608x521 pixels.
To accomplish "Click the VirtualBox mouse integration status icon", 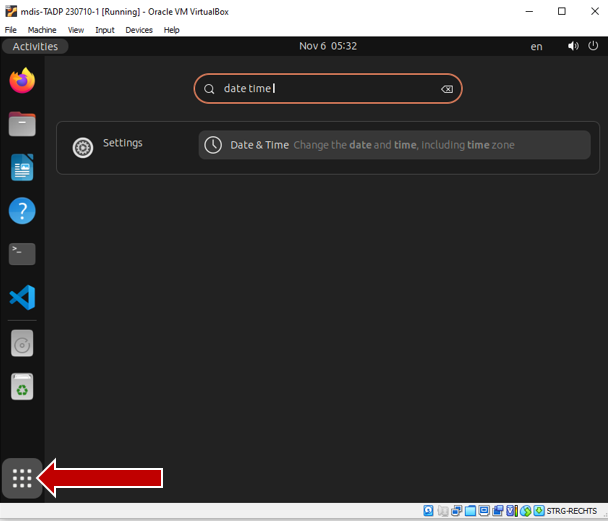I will [x=526, y=511].
